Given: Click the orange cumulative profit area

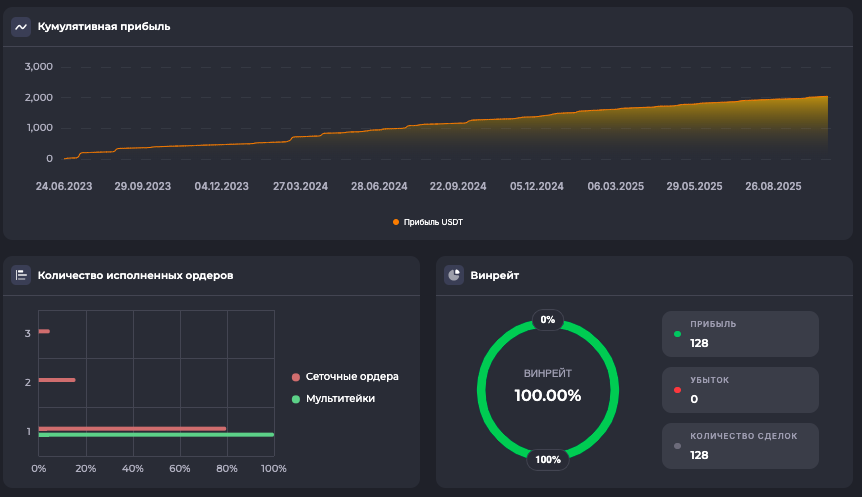Looking at the screenshot, I should click(x=650, y=135).
